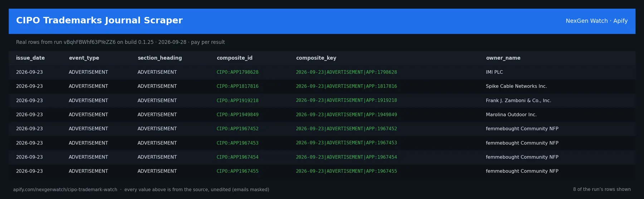
Task: Click composite key ending APP:1949849
Action: click(346, 115)
